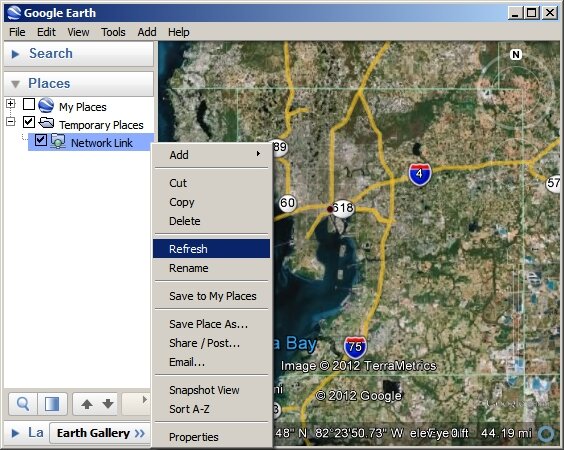Image resolution: width=564 pixels, height=450 pixels.
Task: Move item up with up arrow
Action: [x=87, y=404]
